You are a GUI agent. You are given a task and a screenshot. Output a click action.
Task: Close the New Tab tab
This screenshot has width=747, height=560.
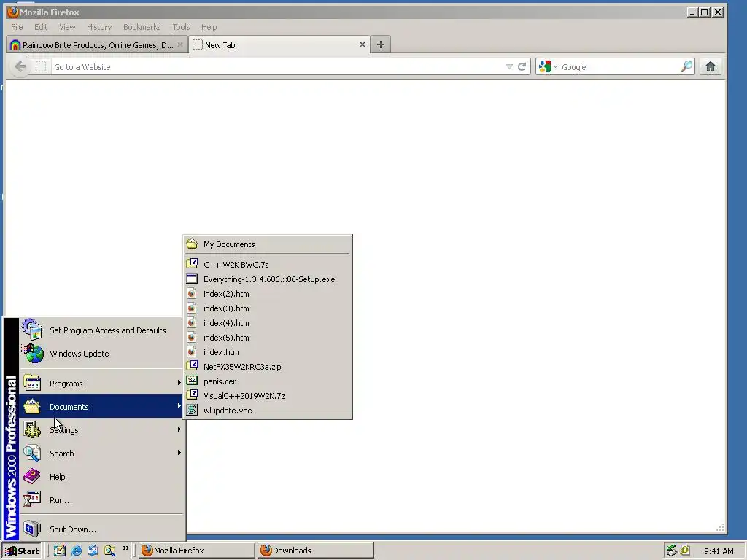coord(362,44)
